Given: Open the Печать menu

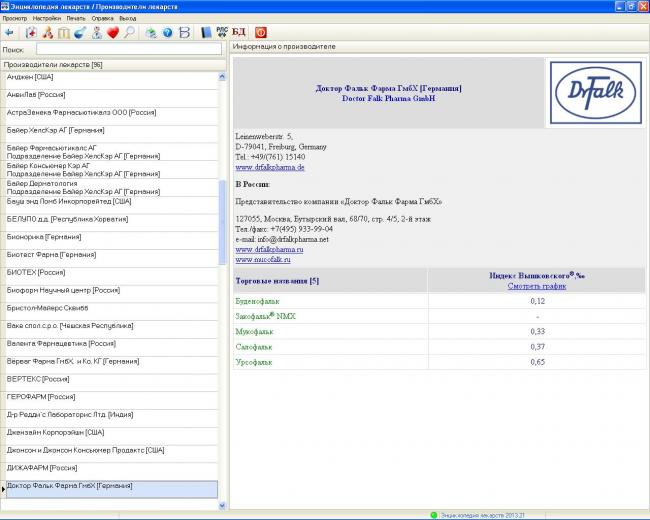Looking at the screenshot, I should point(75,18).
